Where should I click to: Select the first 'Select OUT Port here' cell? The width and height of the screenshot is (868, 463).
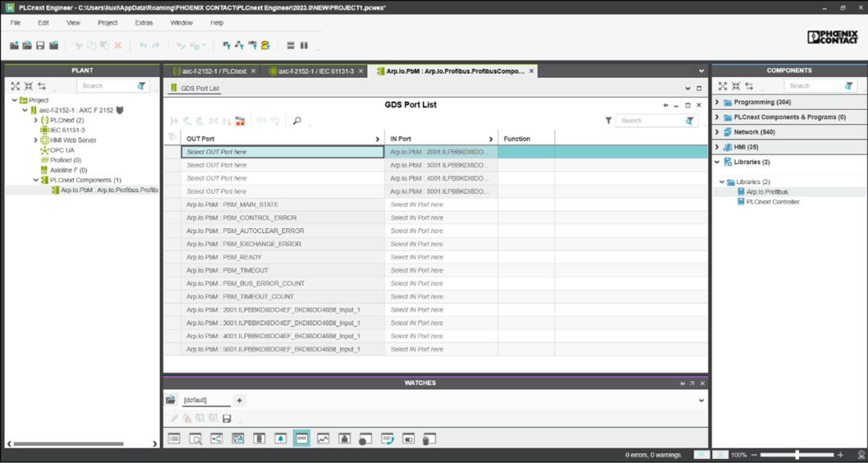281,152
